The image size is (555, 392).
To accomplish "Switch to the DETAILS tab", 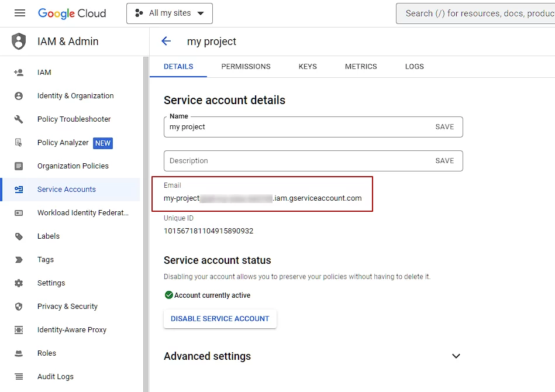I will [178, 67].
